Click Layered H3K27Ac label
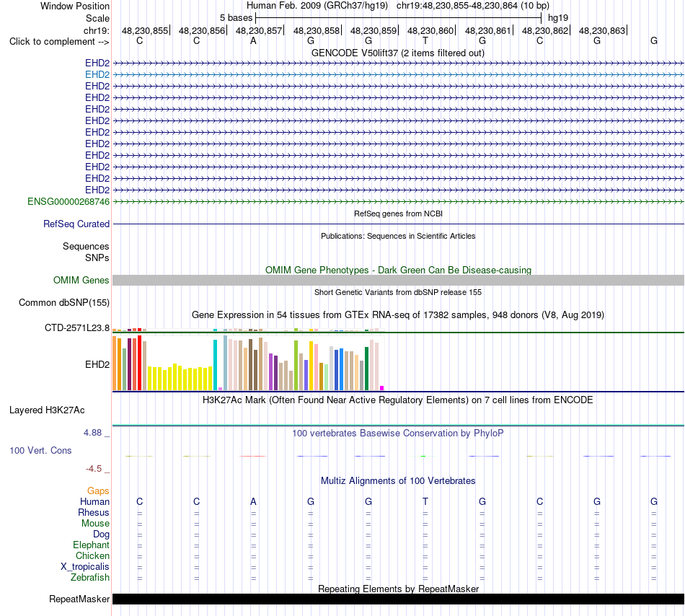685x616 pixels. click(47, 410)
